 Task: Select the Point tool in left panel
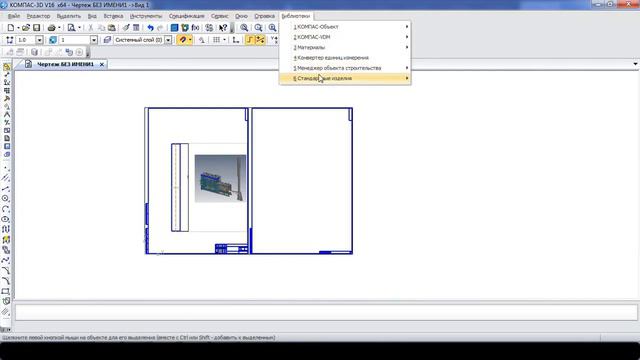[6, 168]
